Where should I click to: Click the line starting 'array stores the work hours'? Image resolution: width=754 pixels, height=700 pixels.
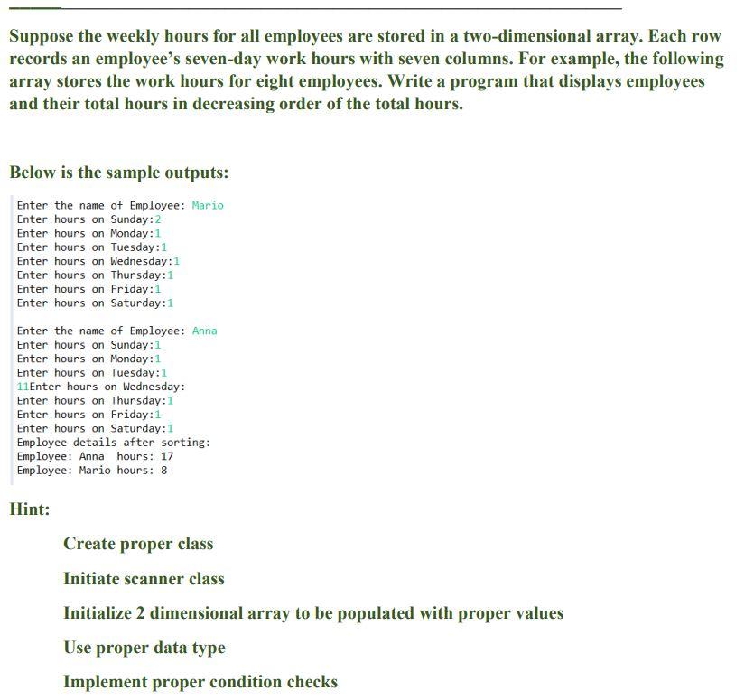(357, 81)
